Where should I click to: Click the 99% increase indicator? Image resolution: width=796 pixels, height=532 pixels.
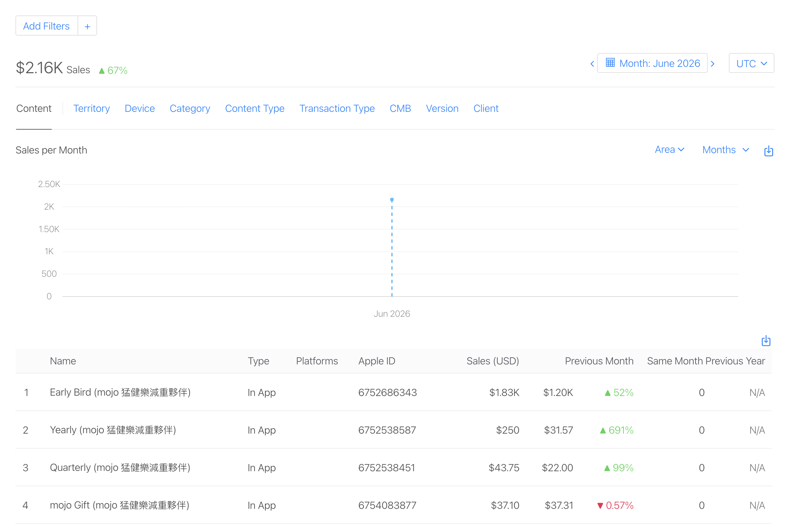point(619,468)
